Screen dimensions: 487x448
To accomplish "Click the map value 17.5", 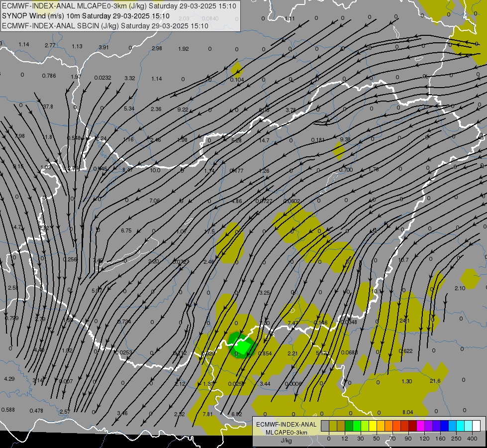I will [x=209, y=231].
